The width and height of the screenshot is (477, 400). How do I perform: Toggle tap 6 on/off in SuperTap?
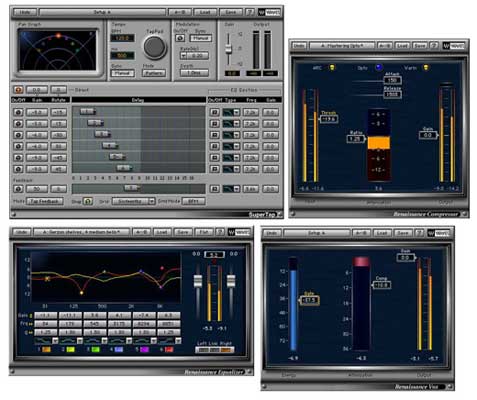click(18, 169)
